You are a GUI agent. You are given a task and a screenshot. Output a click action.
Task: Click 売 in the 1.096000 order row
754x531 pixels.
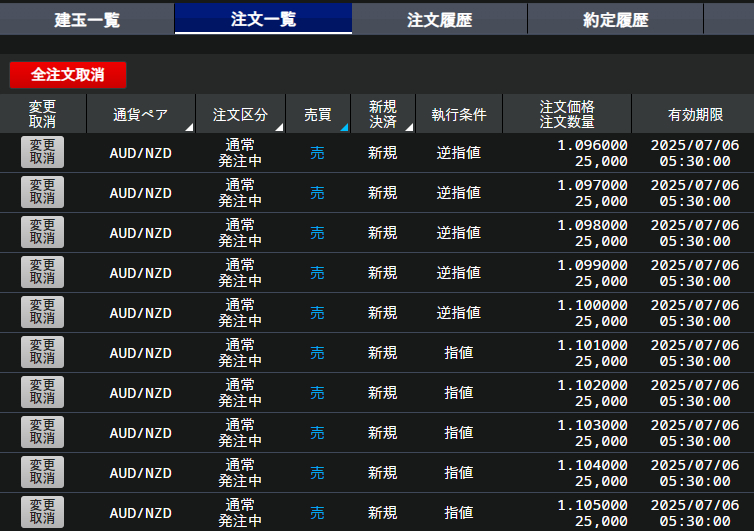tap(317, 153)
